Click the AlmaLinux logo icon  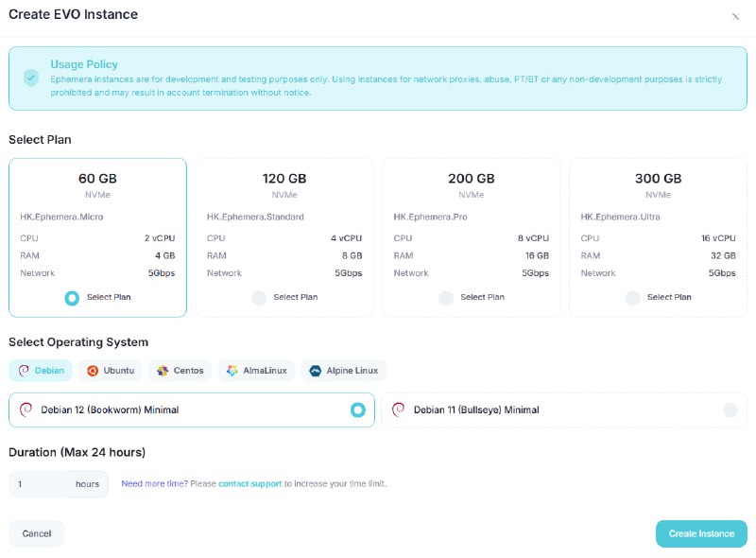point(232,371)
